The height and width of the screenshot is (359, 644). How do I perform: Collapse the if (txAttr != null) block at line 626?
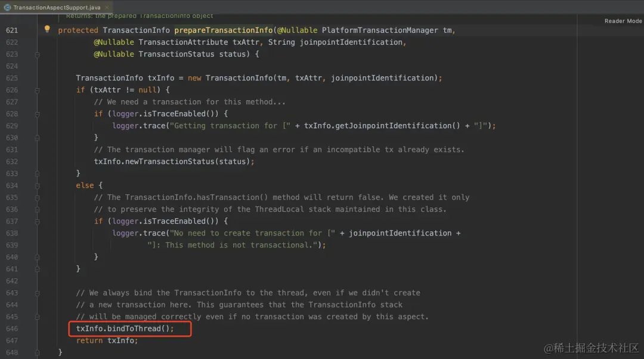coord(37,90)
